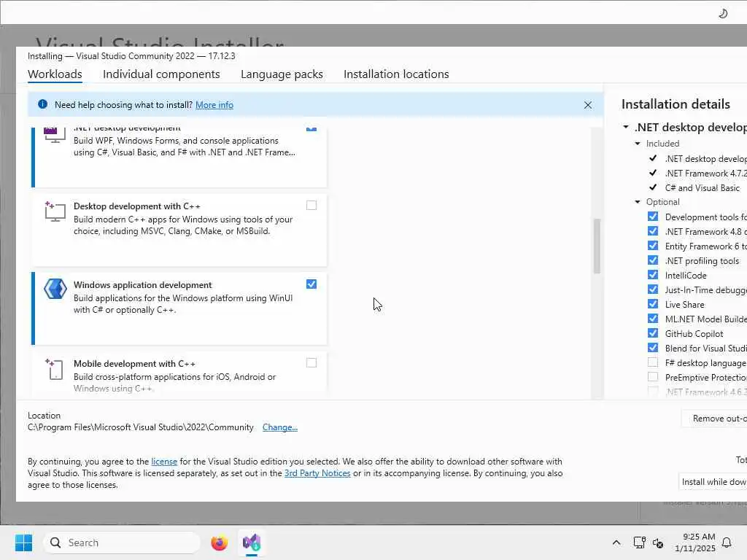747x560 pixels.
Task: Open the Windows Start menu
Action: pyautogui.click(x=23, y=542)
